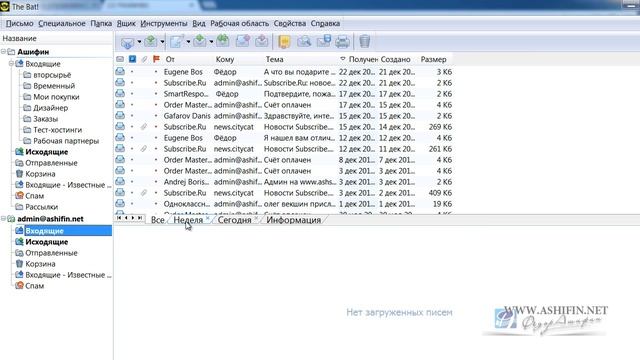Select the Тест-хостинги folder
This screenshot has width=640, height=360.
(58, 130)
